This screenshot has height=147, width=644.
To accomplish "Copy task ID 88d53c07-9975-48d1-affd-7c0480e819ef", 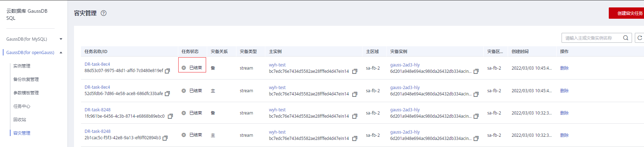I will 167,71.
